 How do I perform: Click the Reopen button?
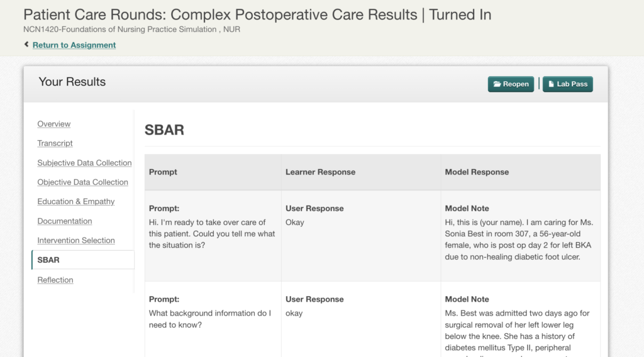(x=511, y=84)
